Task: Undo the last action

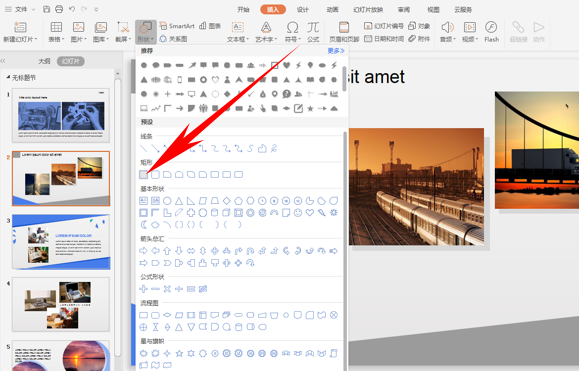Action: click(x=72, y=9)
